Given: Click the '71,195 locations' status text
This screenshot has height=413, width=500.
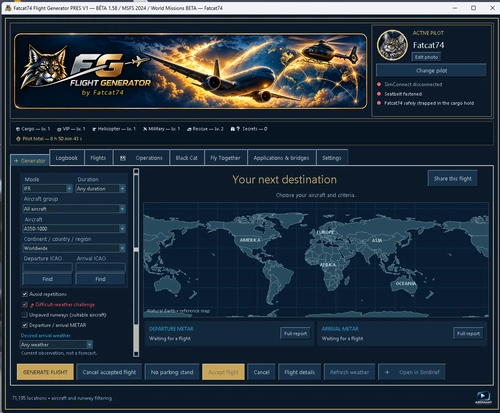Looking at the screenshot, I should tap(62, 398).
